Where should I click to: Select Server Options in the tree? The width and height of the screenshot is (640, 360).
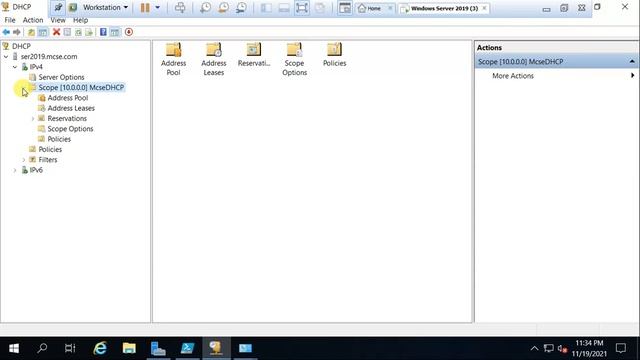tap(61, 77)
